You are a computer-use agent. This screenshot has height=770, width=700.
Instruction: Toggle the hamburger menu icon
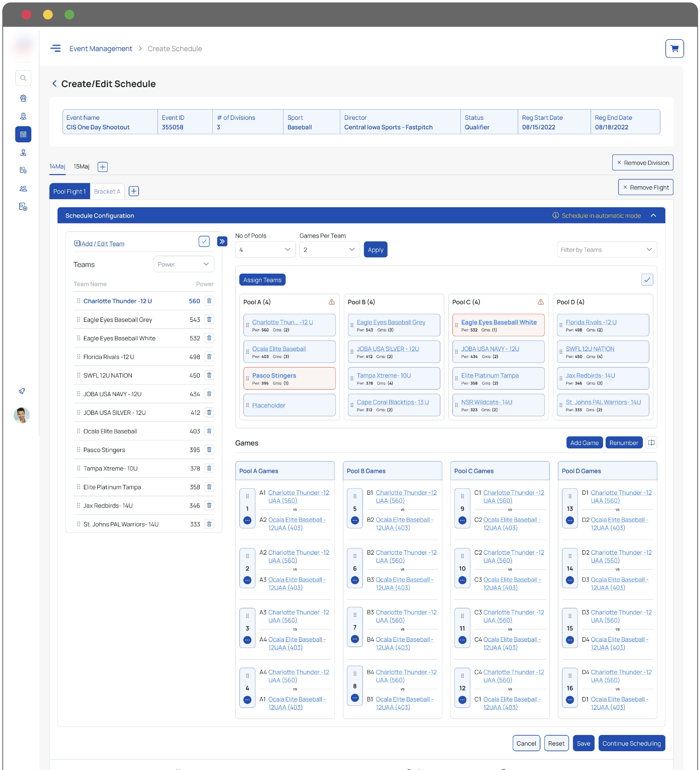pyautogui.click(x=56, y=49)
